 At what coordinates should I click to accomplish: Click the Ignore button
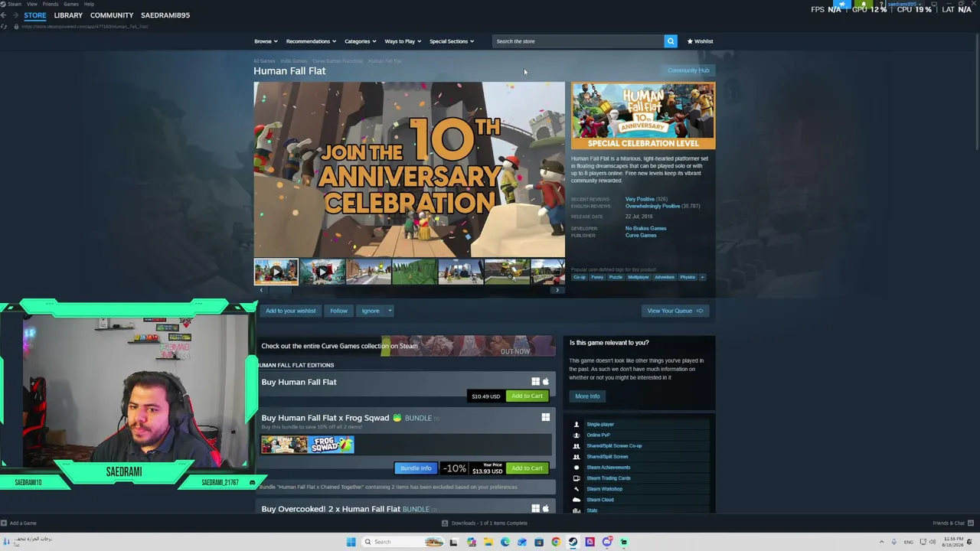click(x=371, y=311)
